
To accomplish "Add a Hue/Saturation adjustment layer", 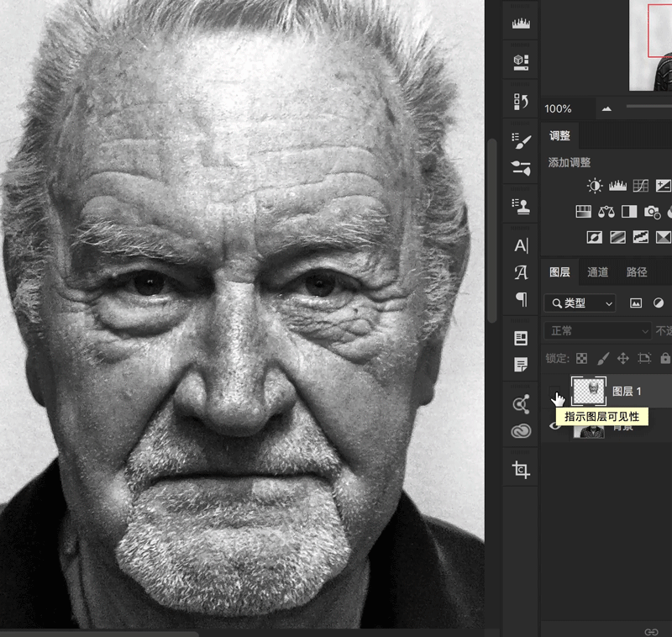I will [583, 211].
